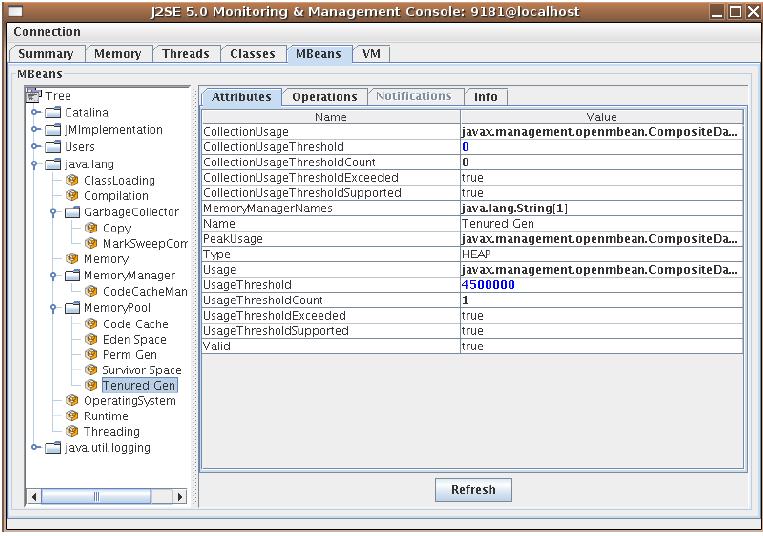Image resolution: width=763 pixels, height=536 pixels.
Task: Click the ClassLoading MBean icon
Action: [72, 181]
